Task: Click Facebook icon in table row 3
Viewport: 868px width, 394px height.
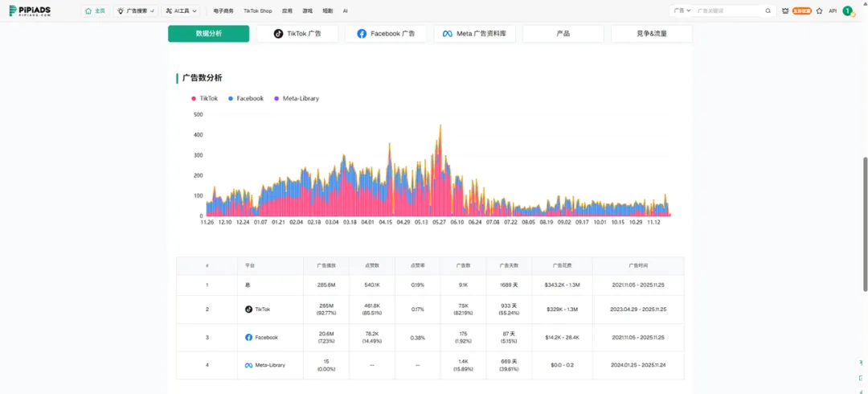Action: 249,338
